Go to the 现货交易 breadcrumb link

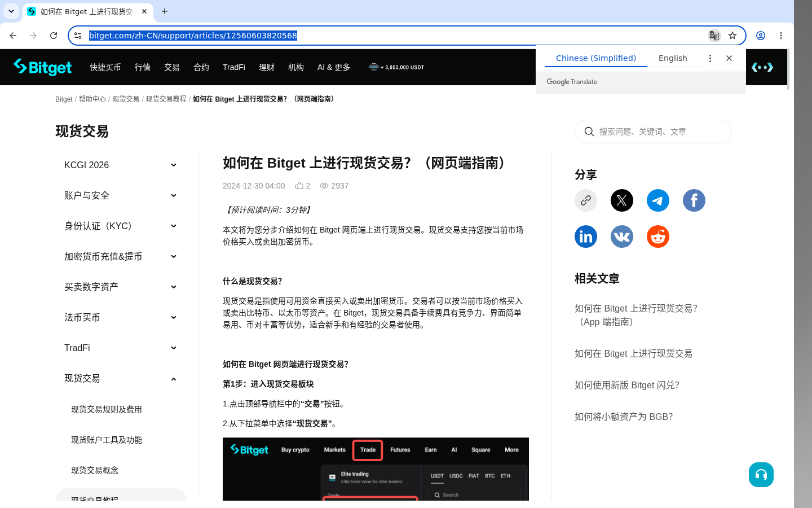tap(126, 99)
